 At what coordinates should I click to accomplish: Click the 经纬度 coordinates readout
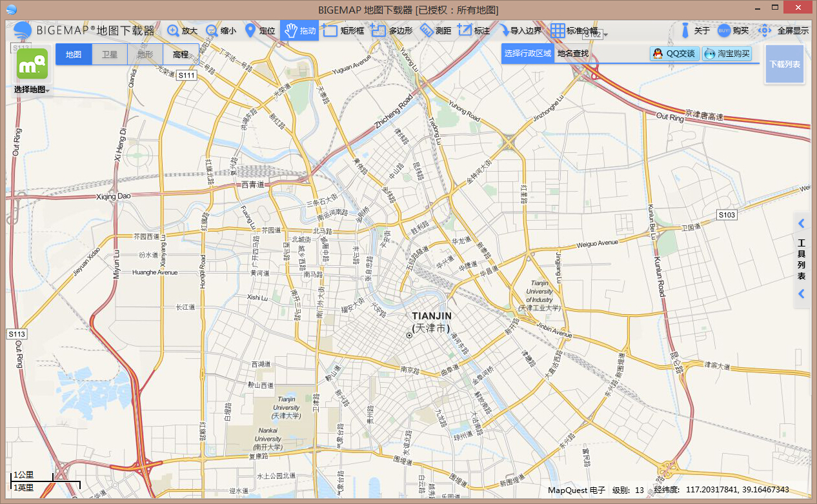pyautogui.click(x=721, y=490)
